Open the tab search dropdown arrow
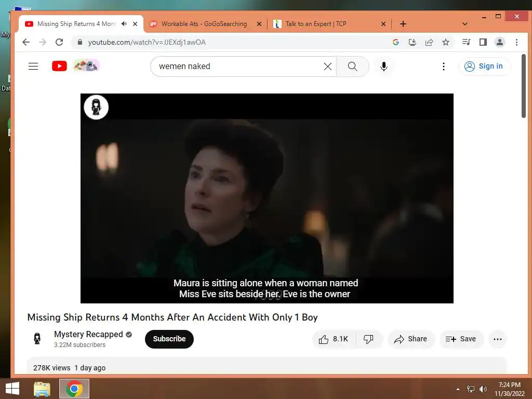This screenshot has width=532, height=399. coord(465,24)
